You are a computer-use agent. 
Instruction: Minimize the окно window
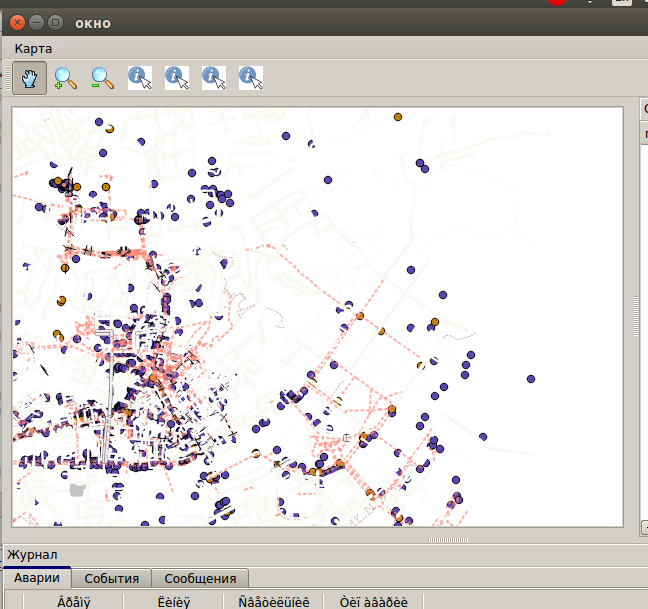click(36, 21)
